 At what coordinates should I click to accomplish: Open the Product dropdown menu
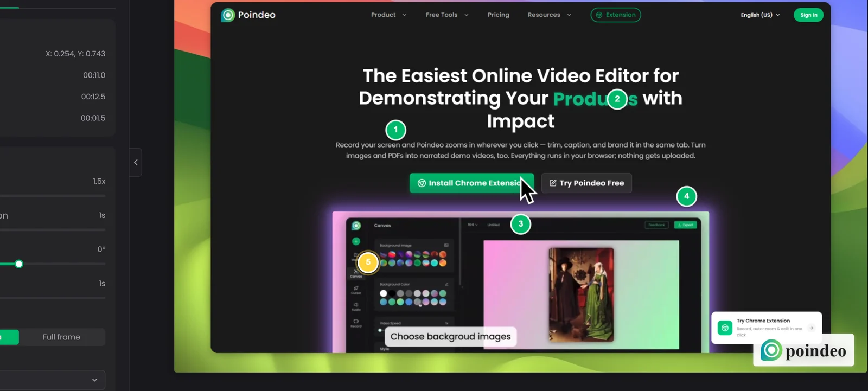(388, 15)
